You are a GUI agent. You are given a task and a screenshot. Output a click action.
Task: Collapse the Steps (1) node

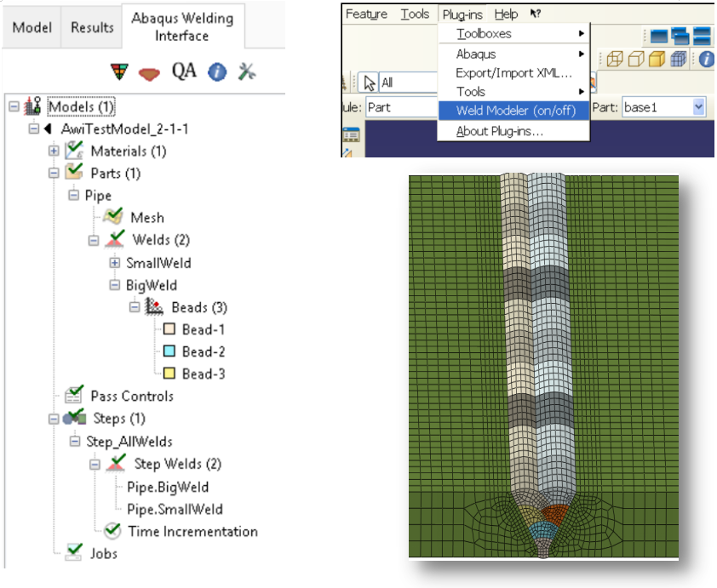coord(54,419)
